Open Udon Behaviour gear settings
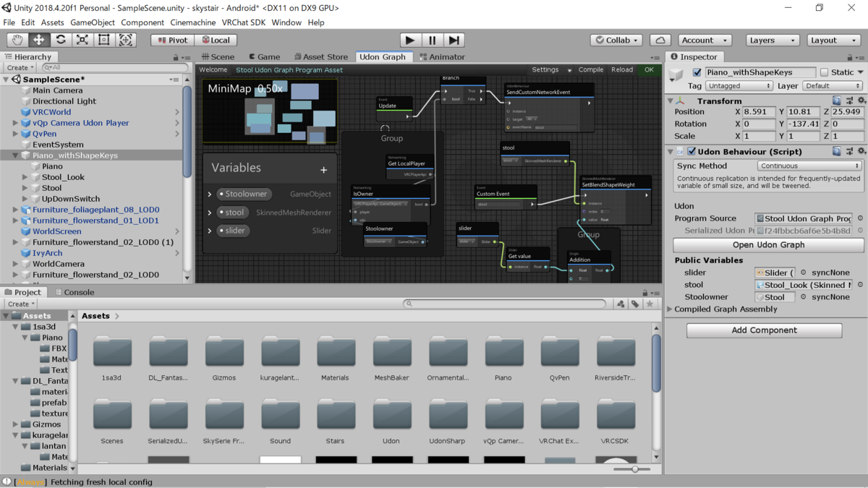This screenshot has height=488, width=868. (x=861, y=151)
